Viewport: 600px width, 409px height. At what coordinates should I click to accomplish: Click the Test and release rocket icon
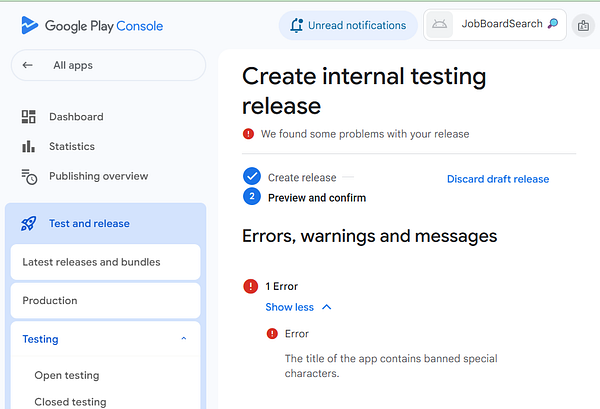(x=28, y=223)
